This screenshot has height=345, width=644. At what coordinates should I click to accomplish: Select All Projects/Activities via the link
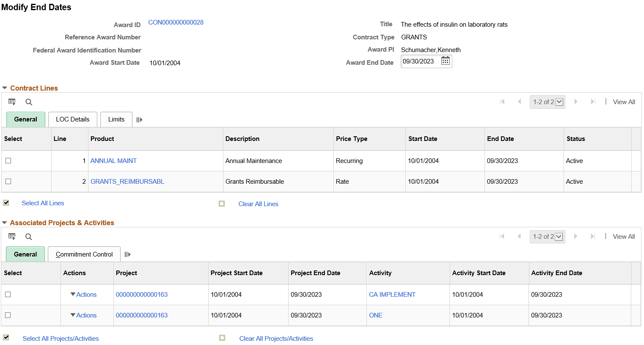[x=61, y=338]
